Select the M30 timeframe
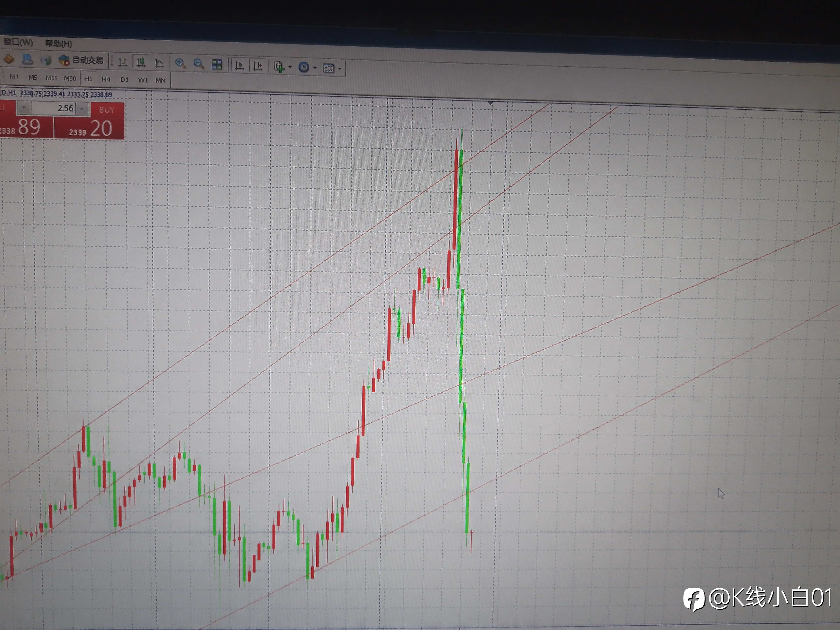 [70, 78]
